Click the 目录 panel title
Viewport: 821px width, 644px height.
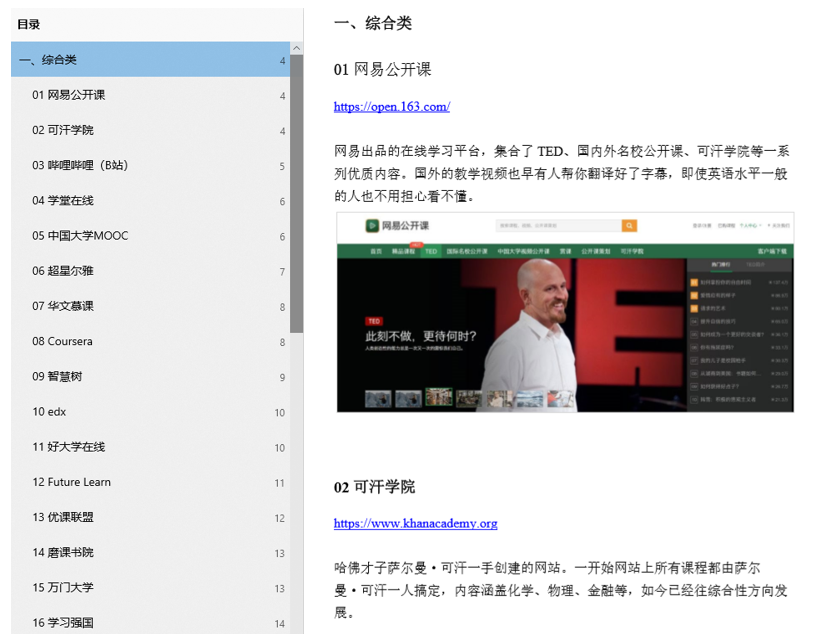(28, 24)
